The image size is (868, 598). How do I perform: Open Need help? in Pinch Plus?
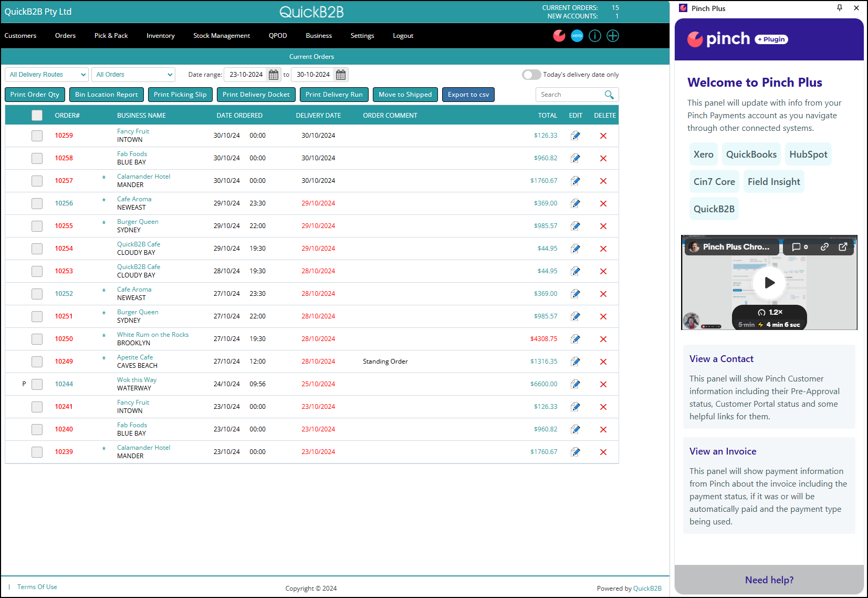769,580
